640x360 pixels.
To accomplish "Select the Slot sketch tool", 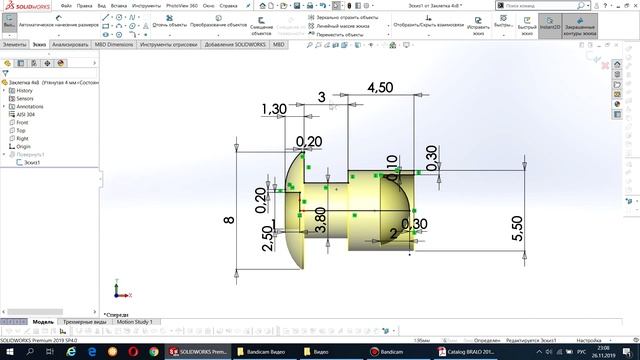I will [106, 35].
